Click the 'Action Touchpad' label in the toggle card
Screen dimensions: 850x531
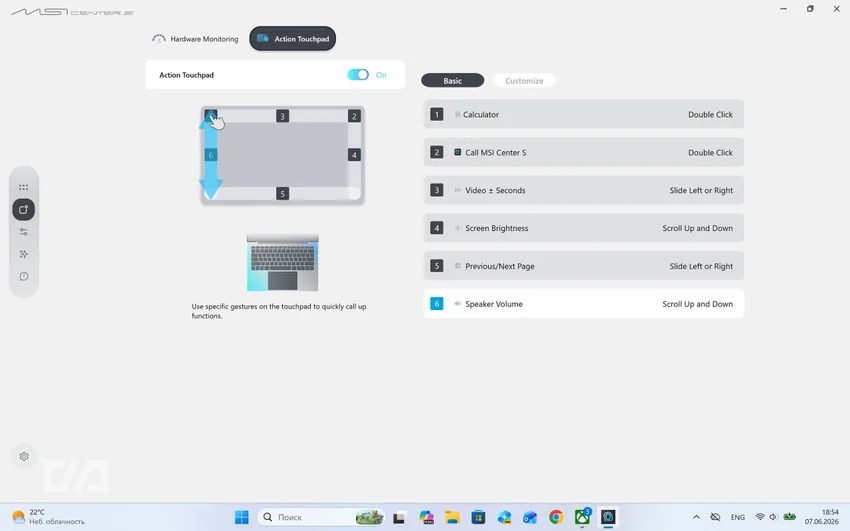click(x=186, y=75)
